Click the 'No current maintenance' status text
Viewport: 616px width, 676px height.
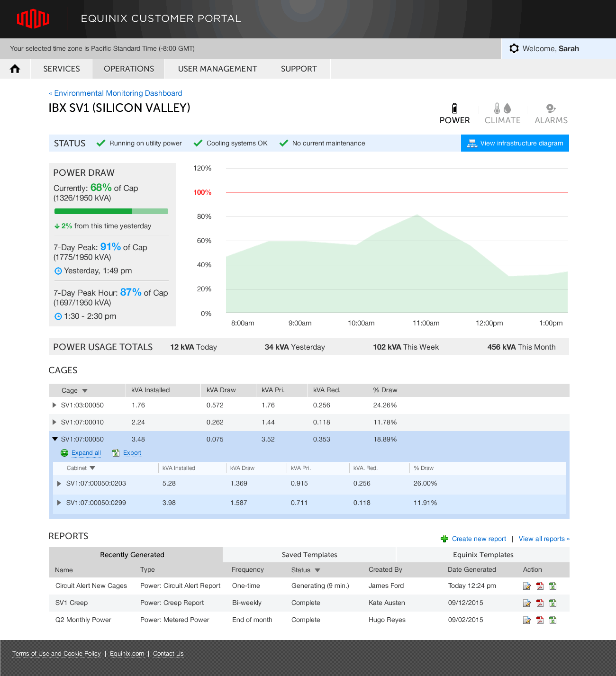pyautogui.click(x=329, y=143)
